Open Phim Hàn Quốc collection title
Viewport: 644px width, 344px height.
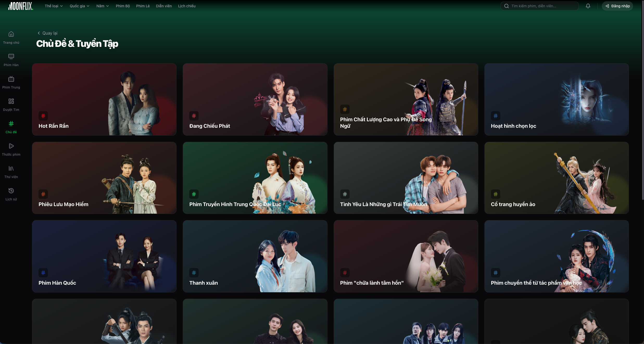pyautogui.click(x=57, y=283)
